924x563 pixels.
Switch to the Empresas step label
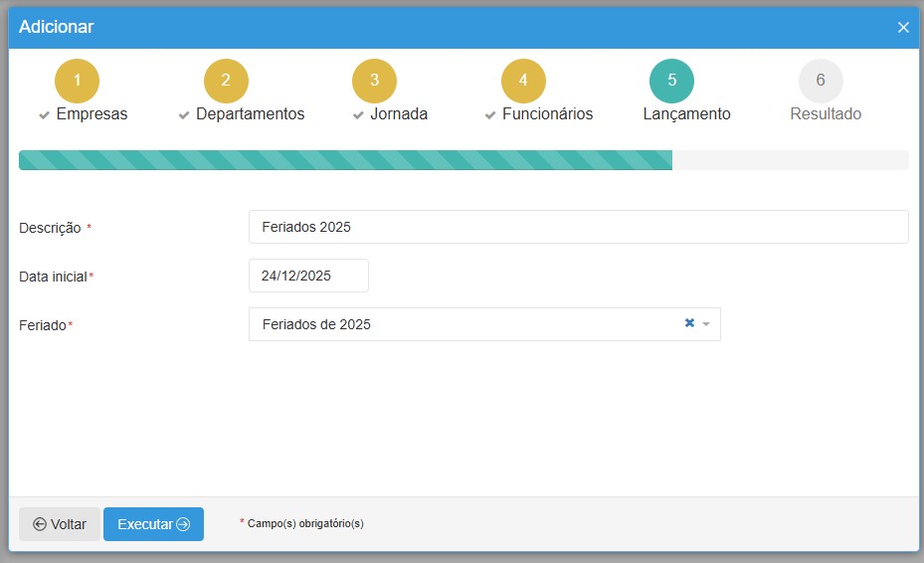(92, 114)
